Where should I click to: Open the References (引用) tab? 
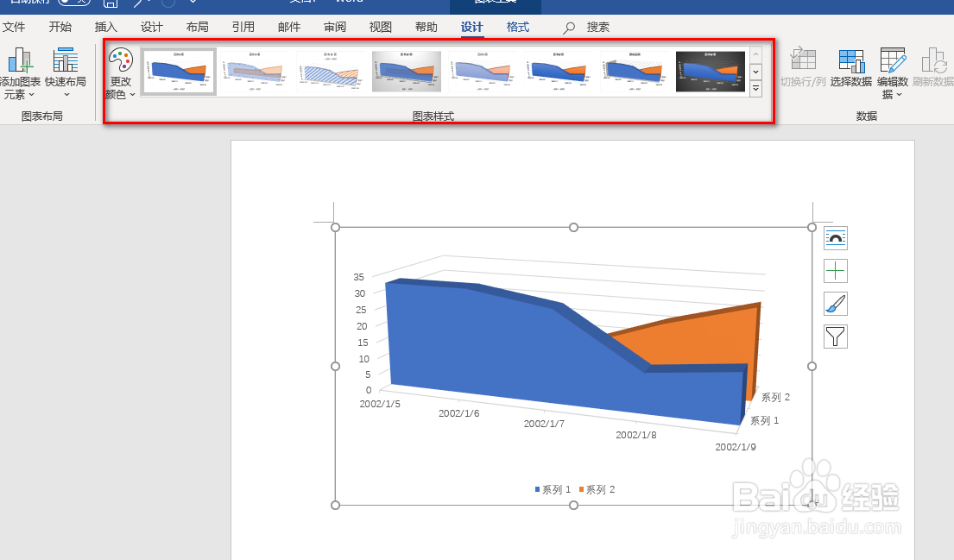point(243,28)
